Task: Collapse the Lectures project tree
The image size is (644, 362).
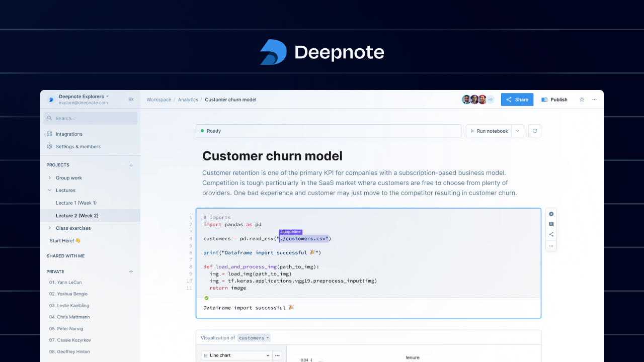Action: click(x=48, y=190)
